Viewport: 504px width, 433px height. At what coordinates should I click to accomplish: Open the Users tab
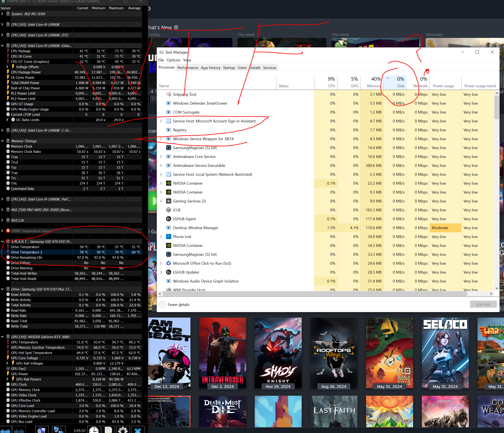pos(242,68)
